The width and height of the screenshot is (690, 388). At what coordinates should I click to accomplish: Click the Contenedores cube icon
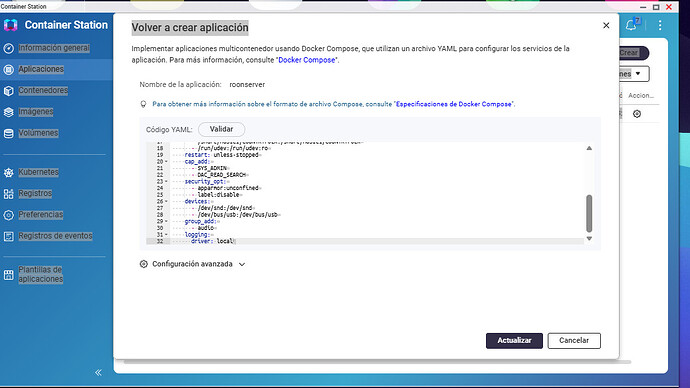pos(9,91)
